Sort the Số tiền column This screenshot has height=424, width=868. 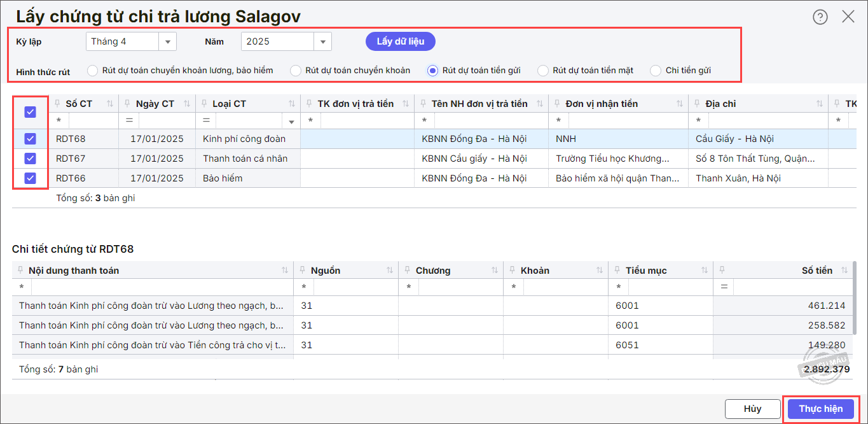tap(844, 271)
